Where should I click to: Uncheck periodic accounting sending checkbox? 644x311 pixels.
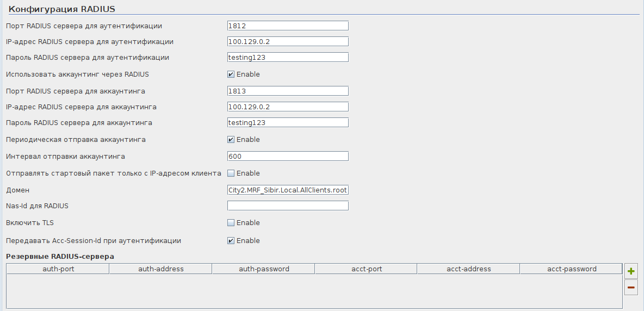click(231, 140)
